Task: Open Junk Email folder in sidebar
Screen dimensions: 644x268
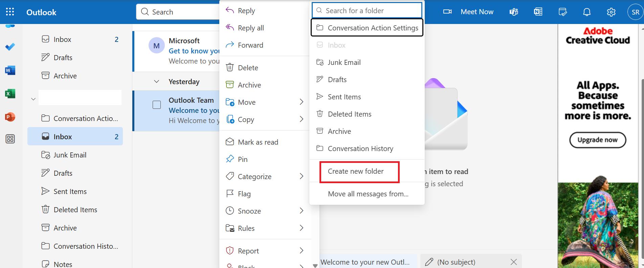Action: 75,155
